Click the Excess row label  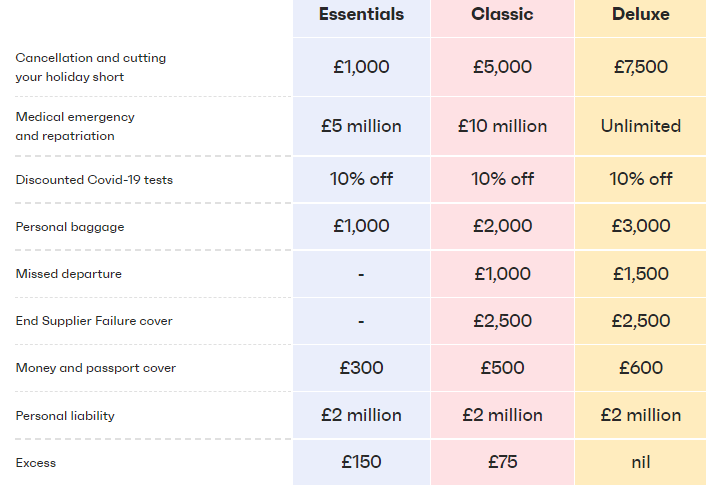pos(36,463)
